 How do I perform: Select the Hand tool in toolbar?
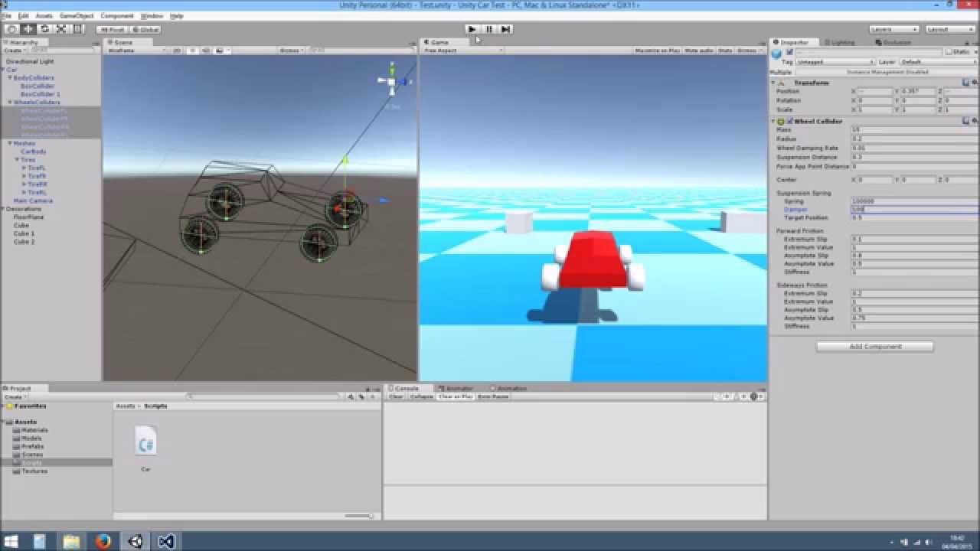[x=11, y=29]
